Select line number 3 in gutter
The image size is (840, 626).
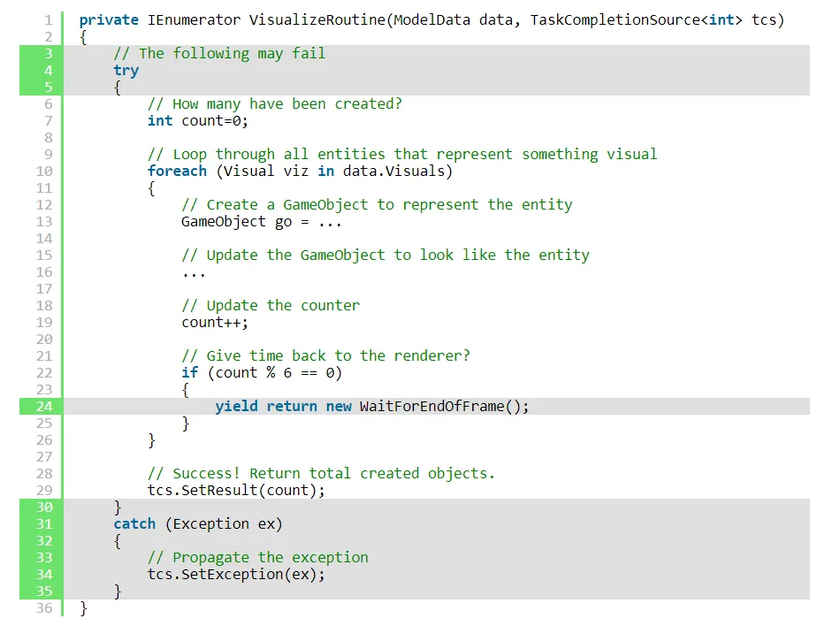[49, 54]
